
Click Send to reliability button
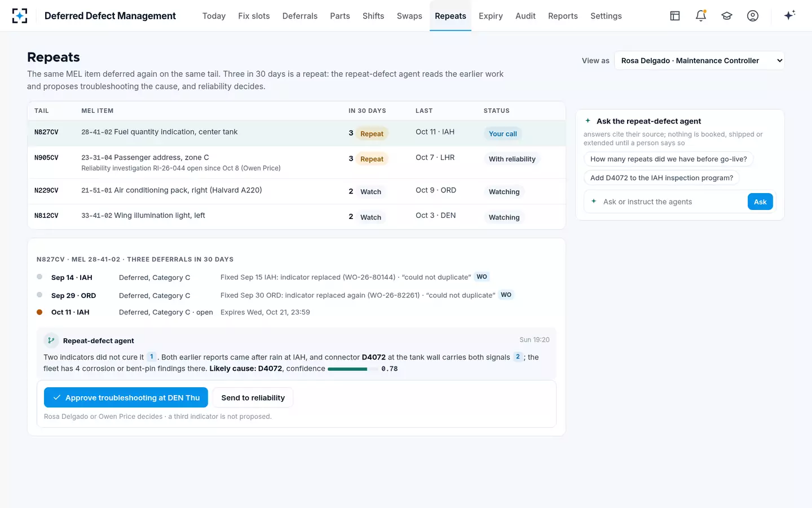(x=253, y=397)
